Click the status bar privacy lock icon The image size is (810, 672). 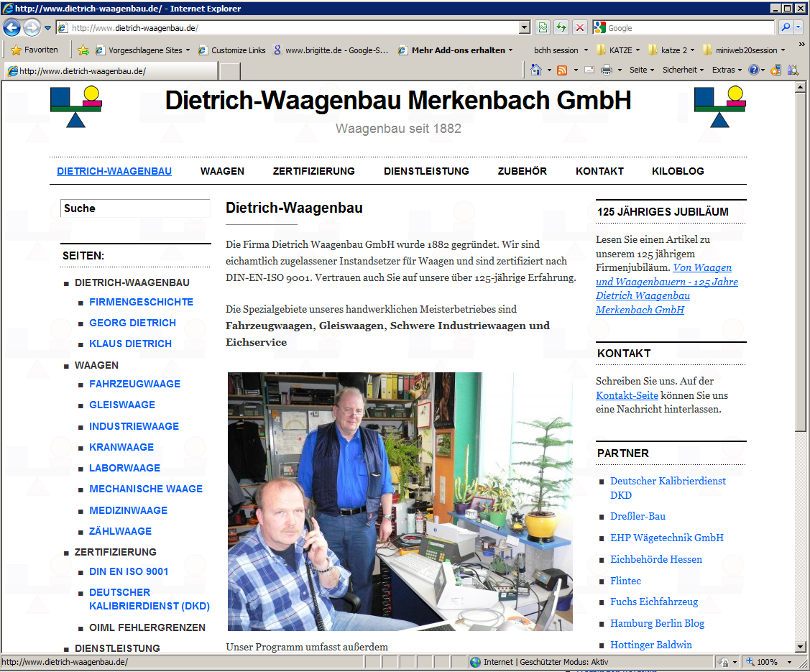(724, 662)
